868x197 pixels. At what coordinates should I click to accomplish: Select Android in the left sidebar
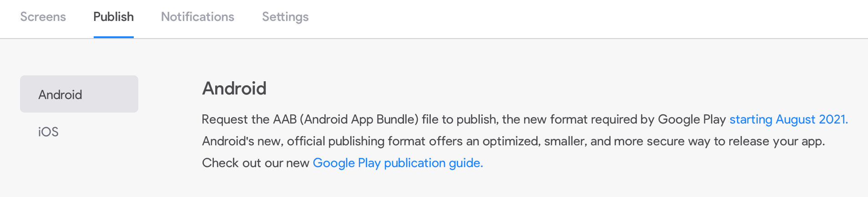(x=79, y=94)
